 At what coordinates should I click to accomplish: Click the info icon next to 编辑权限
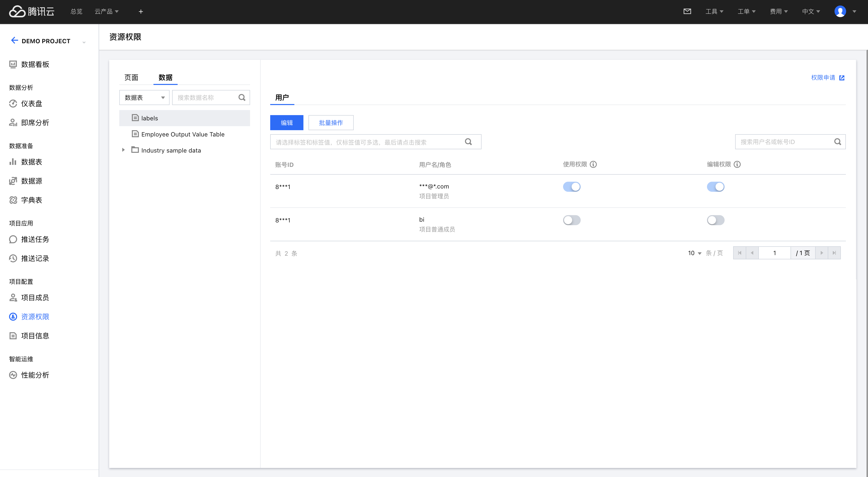(737, 164)
